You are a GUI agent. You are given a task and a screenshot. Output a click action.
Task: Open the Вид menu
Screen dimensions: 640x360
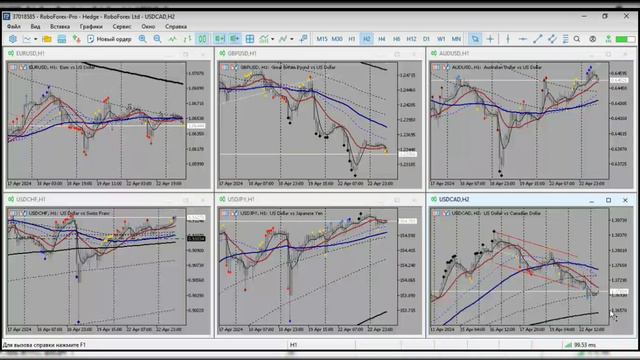tap(36, 27)
